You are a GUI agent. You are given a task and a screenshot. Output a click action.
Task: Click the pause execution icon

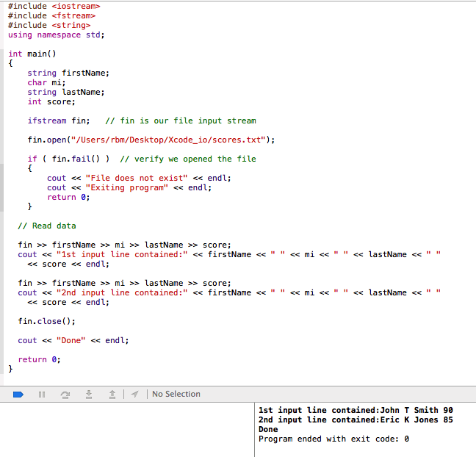click(x=42, y=395)
